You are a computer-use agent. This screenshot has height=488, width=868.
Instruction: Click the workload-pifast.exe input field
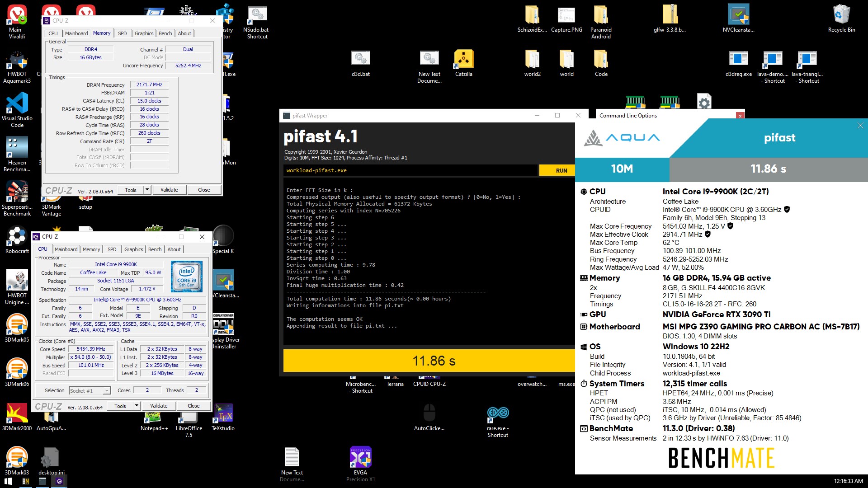(410, 170)
